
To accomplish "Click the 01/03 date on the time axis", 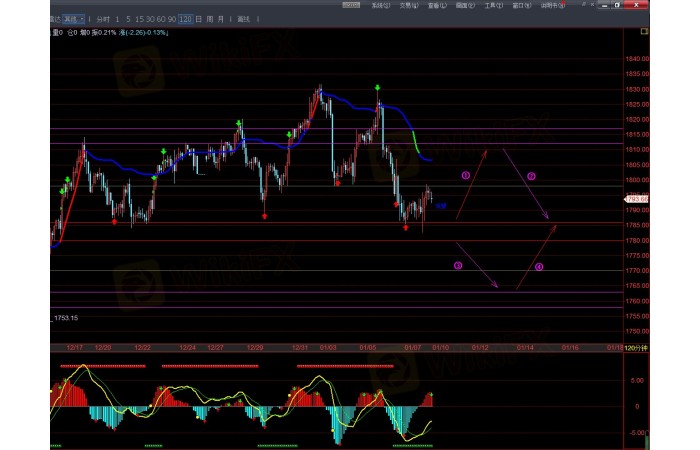I will coord(327,348).
